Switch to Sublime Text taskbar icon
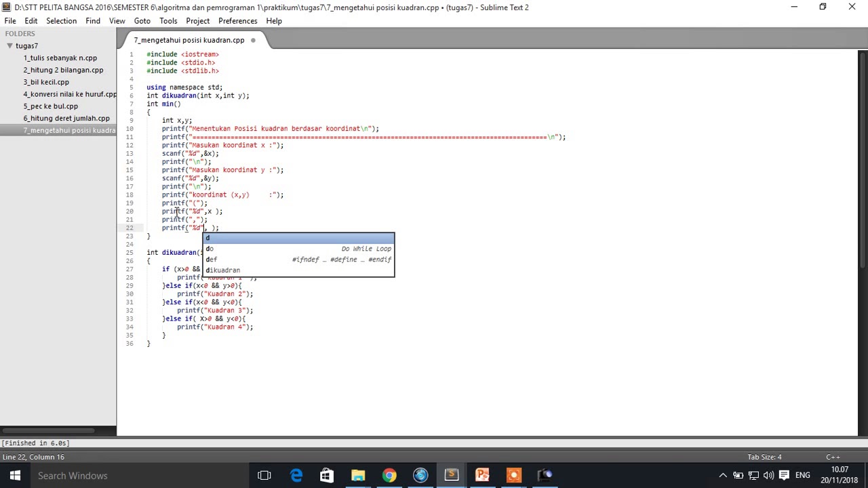The height and width of the screenshot is (488, 868). coord(452,476)
